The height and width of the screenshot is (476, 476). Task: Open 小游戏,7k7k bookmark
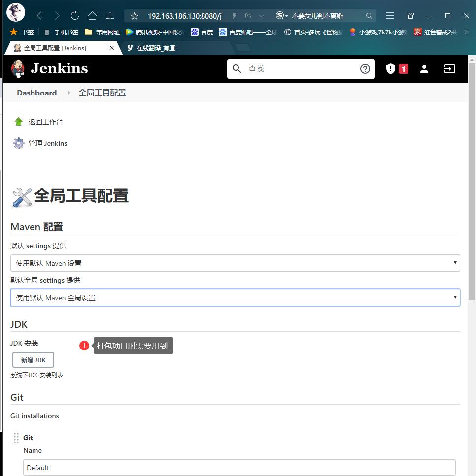[378, 32]
